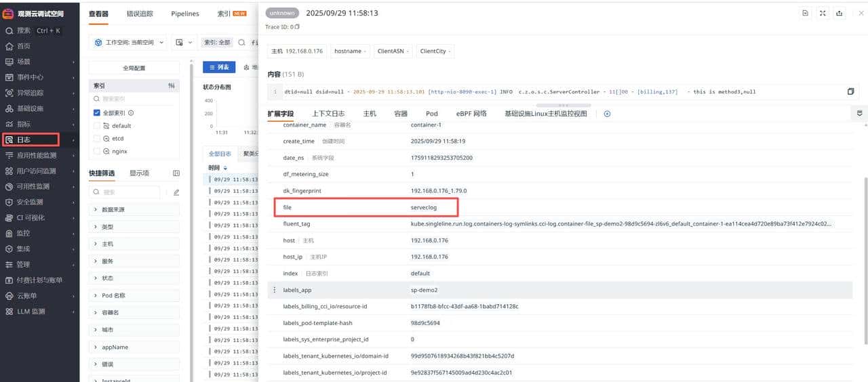
Task: Click the 基础设施 sidebar icon
Action: click(x=9, y=108)
